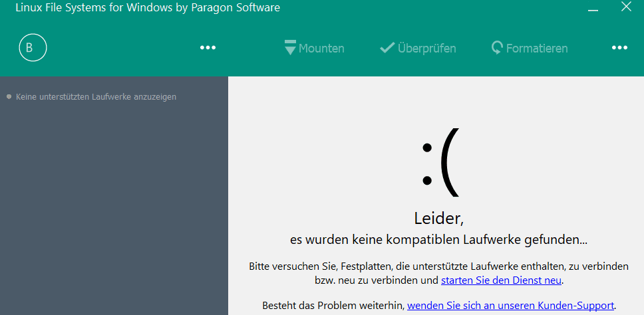This screenshot has width=644, height=315.
Task: Open the three-dot menu after Formatieren
Action: (619, 48)
